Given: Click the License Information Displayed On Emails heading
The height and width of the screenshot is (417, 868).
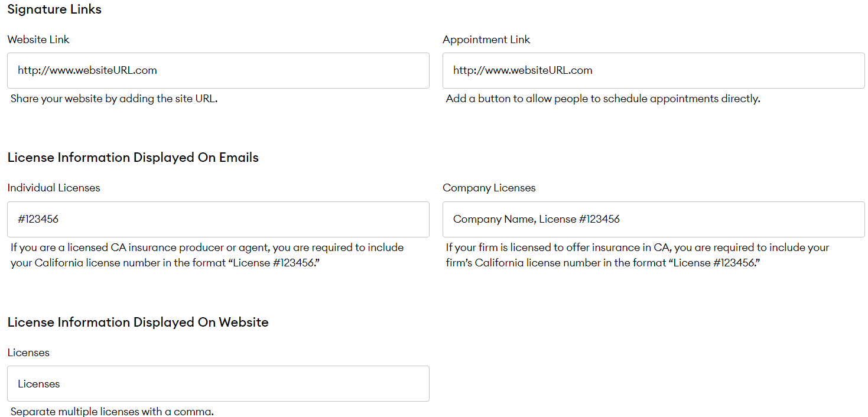Looking at the screenshot, I should click(133, 157).
